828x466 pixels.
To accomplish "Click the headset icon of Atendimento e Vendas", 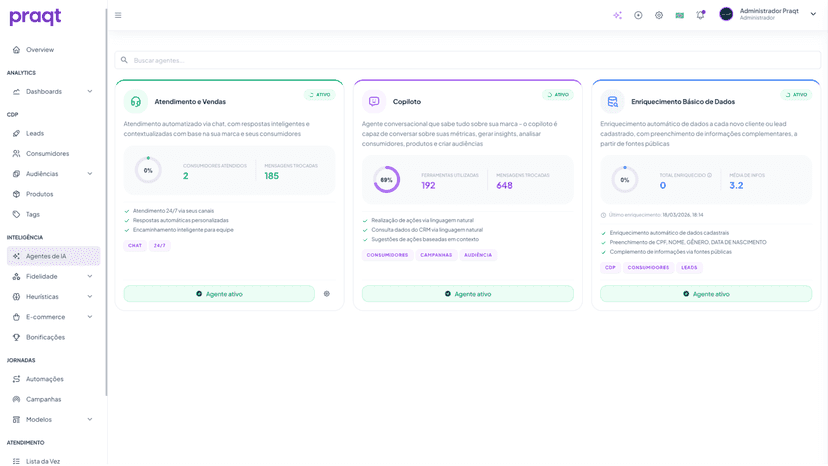I will 136,101.
